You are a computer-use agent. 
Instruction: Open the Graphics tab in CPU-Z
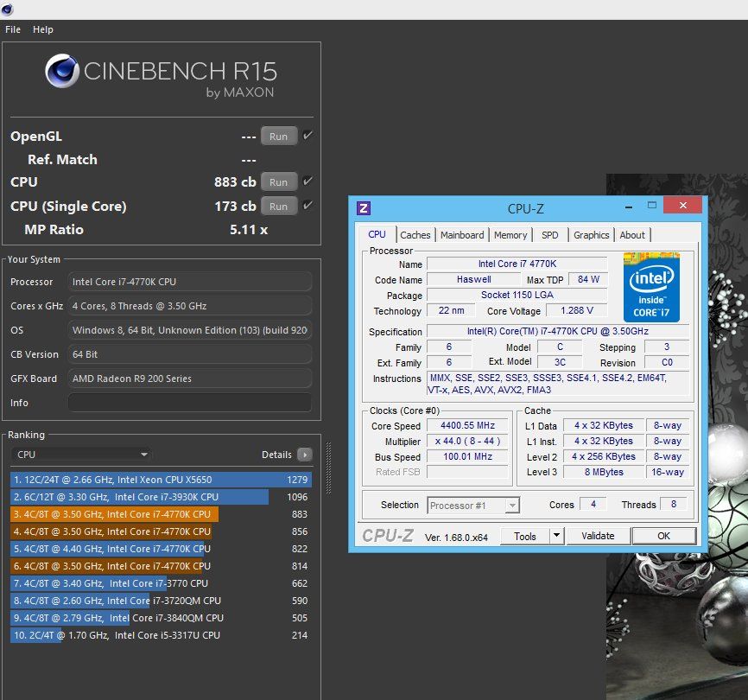[x=592, y=235]
